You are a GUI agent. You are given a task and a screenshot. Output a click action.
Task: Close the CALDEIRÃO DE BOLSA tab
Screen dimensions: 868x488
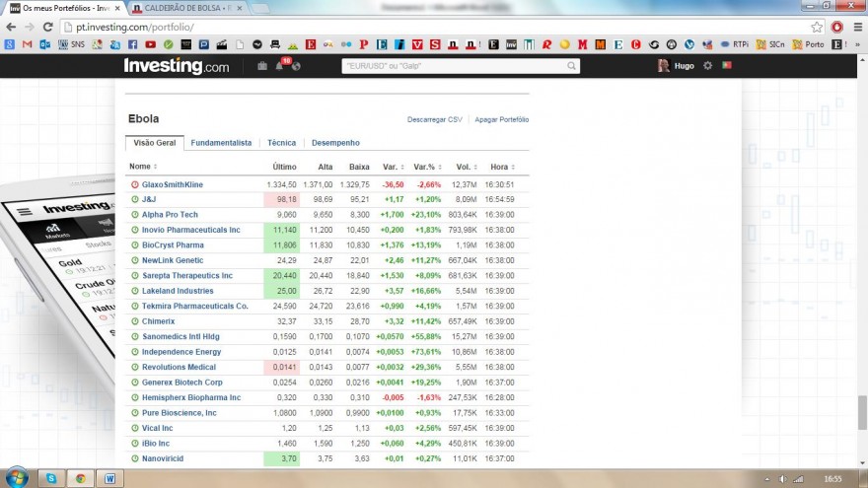(x=239, y=8)
